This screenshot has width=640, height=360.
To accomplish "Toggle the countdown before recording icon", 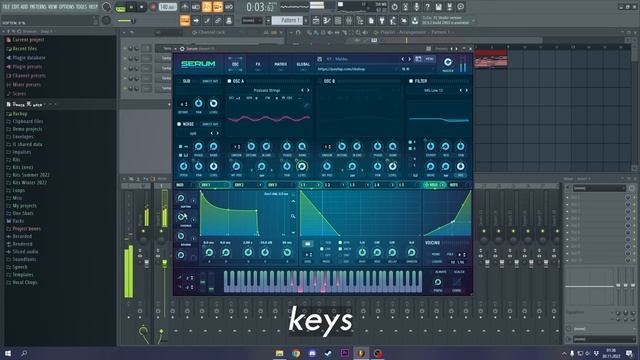I will (x=207, y=7).
